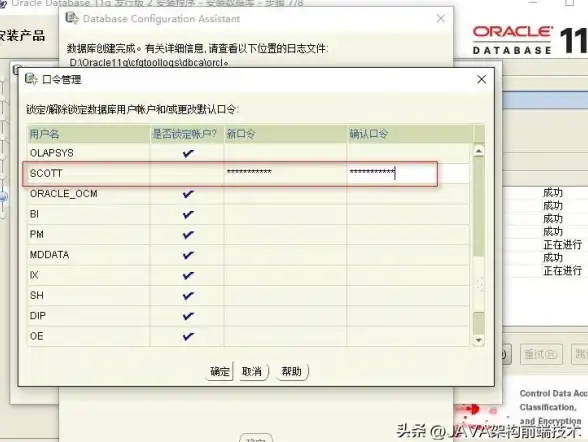Click the 用户名 column header
The width and height of the screenshot is (588, 442).
click(88, 134)
